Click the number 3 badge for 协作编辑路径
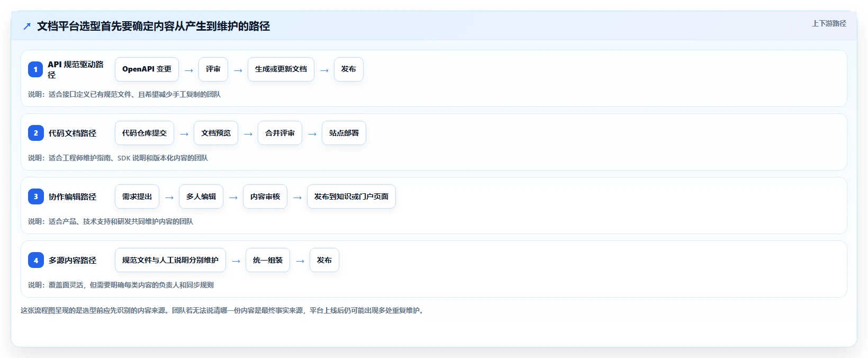 pyautogui.click(x=35, y=196)
